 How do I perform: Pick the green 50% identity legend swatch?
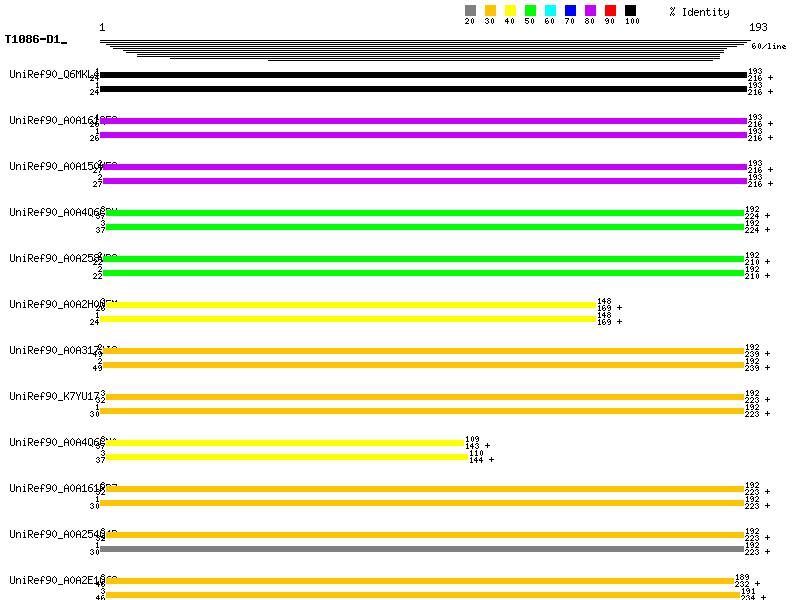point(530,10)
